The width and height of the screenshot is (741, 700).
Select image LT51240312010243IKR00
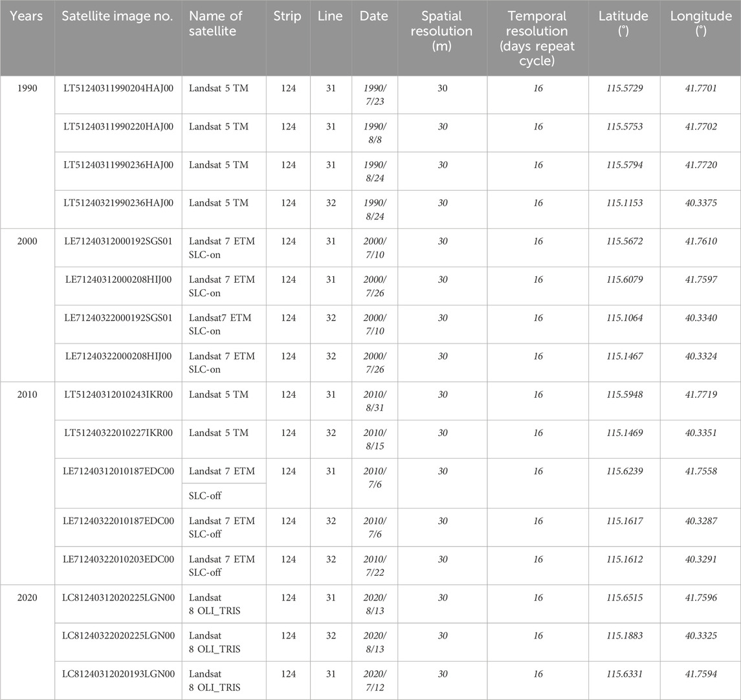click(118, 395)
